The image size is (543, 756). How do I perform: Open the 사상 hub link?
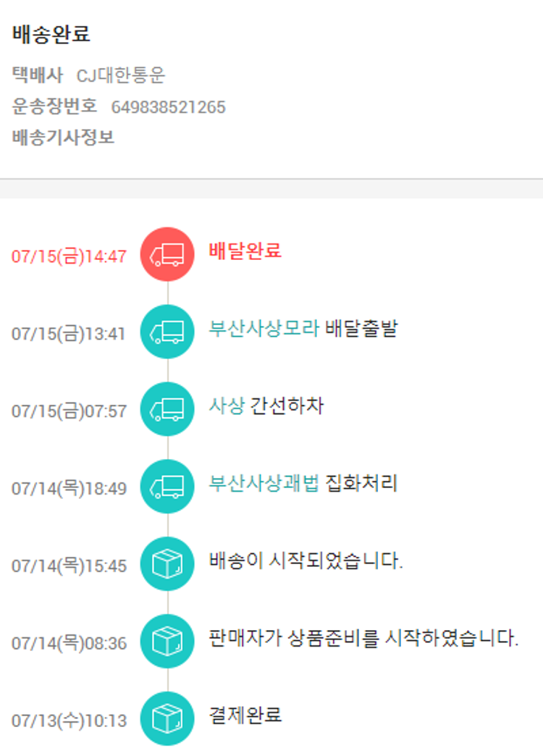(227, 406)
